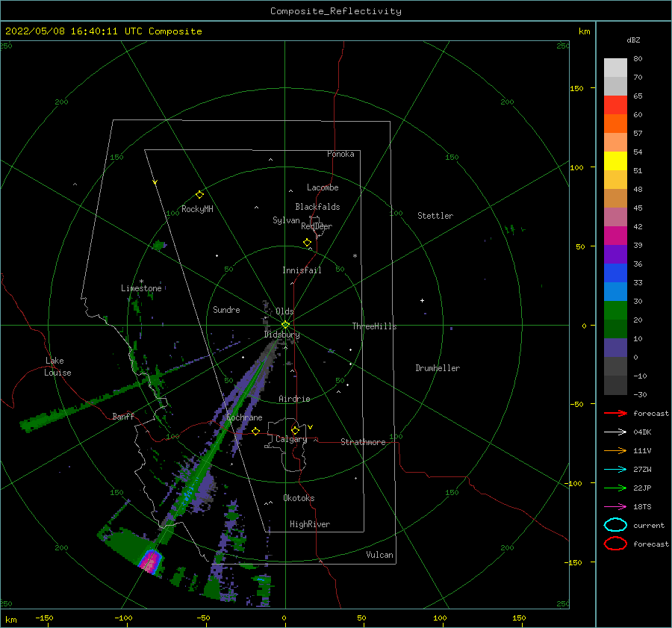Click the Lake Louise label

57,367
